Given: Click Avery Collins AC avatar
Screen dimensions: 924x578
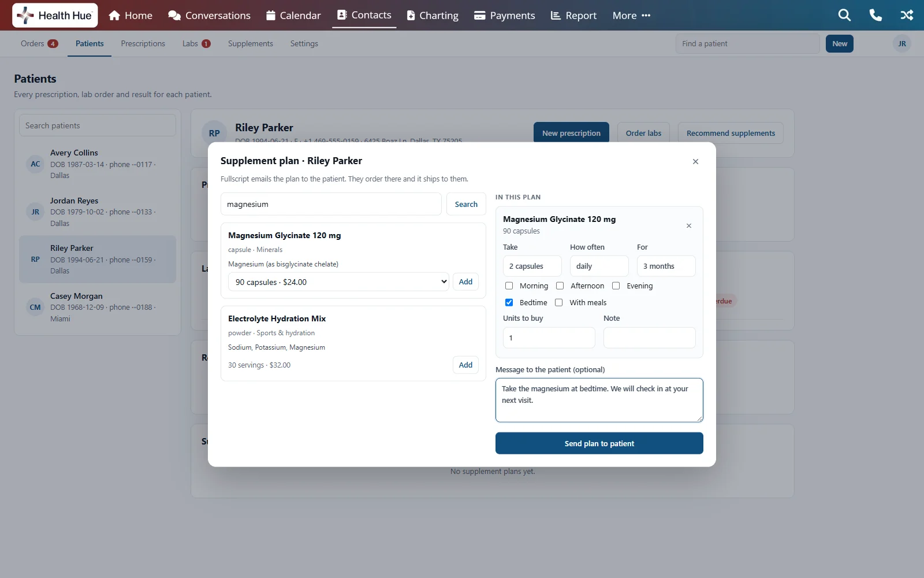Looking at the screenshot, I should (35, 164).
